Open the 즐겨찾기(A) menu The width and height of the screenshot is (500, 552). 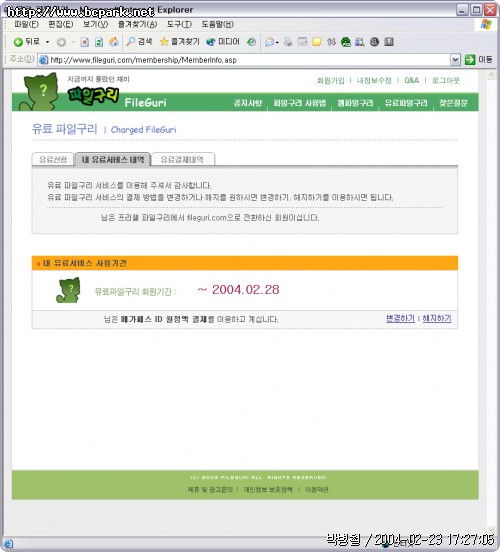[137, 24]
